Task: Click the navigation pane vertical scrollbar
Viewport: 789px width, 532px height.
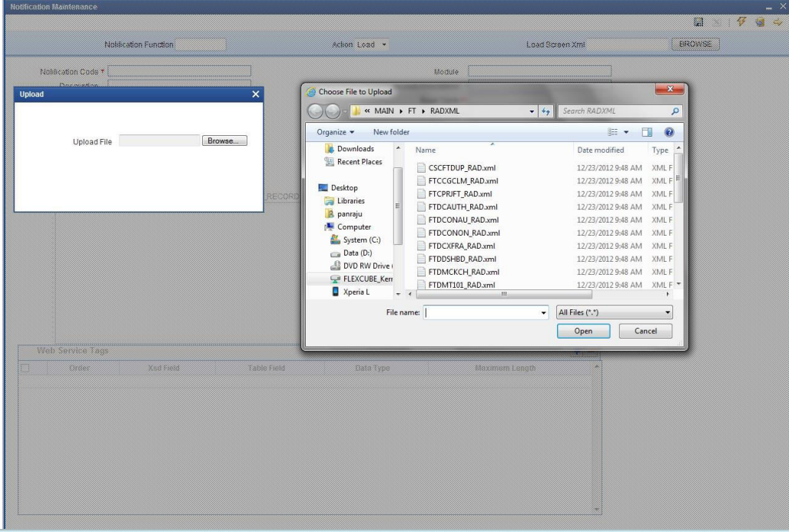Action: click(397, 206)
